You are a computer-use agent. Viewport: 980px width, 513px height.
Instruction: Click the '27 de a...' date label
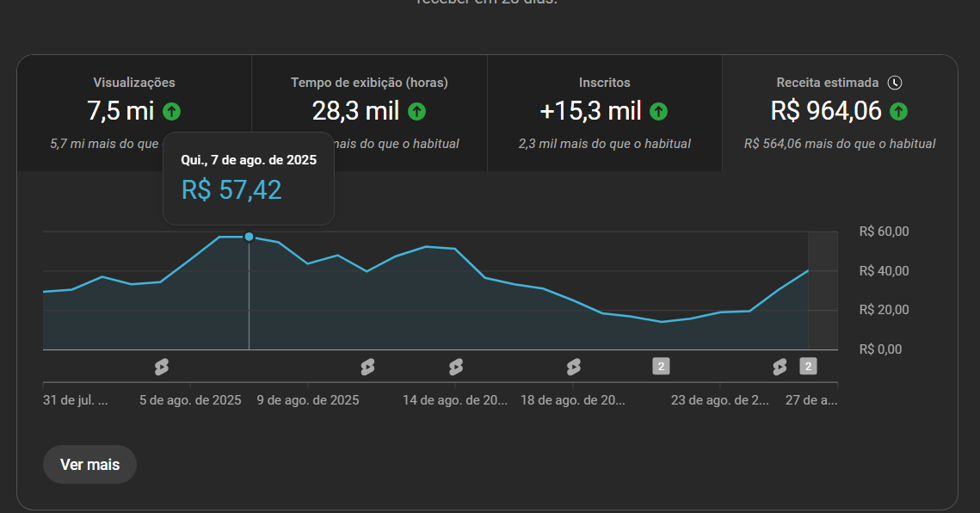[811, 400]
